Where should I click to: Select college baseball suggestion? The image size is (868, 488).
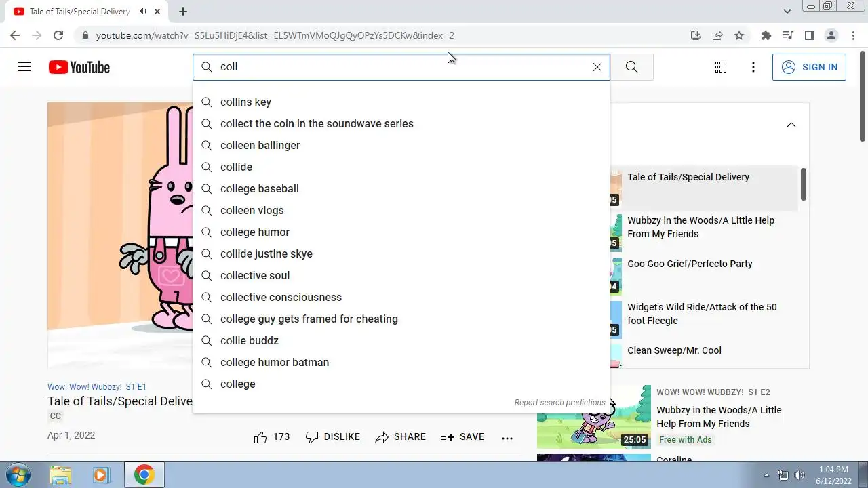(x=401, y=188)
